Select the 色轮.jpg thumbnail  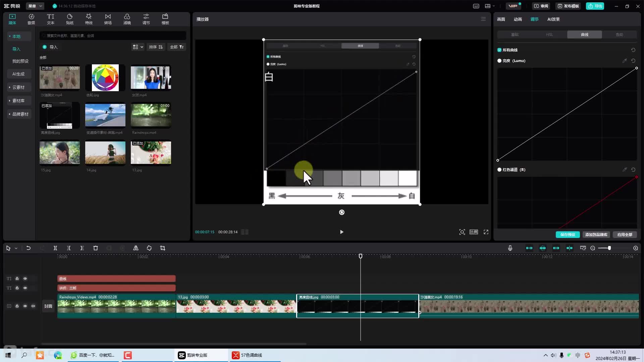(x=105, y=78)
